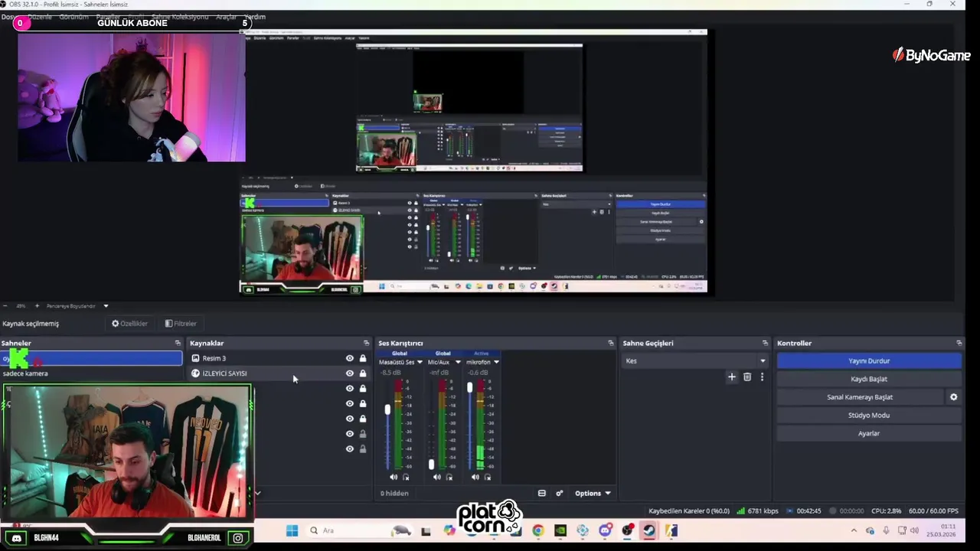Adjust the Mic/Aux volume fader
Image resolution: width=980 pixels, height=551 pixels.
coord(431,464)
